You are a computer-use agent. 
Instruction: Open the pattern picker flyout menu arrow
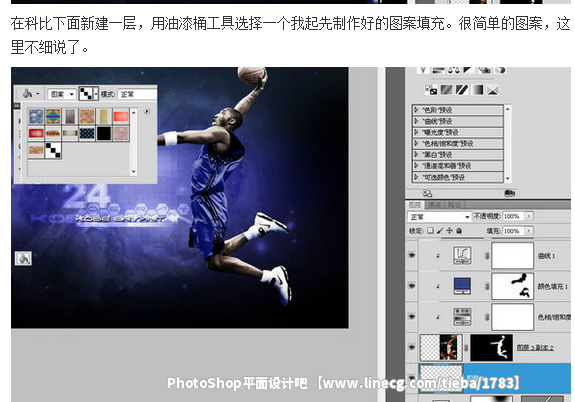coord(147,111)
